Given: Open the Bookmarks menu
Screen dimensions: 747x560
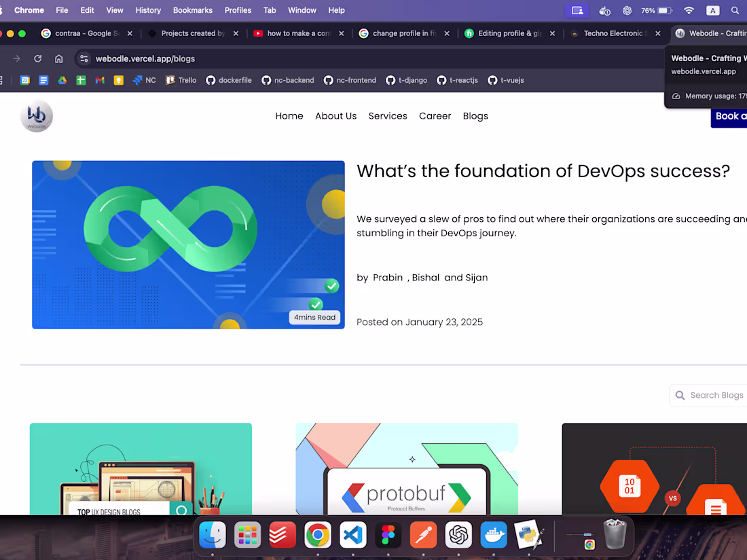Looking at the screenshot, I should (x=192, y=10).
